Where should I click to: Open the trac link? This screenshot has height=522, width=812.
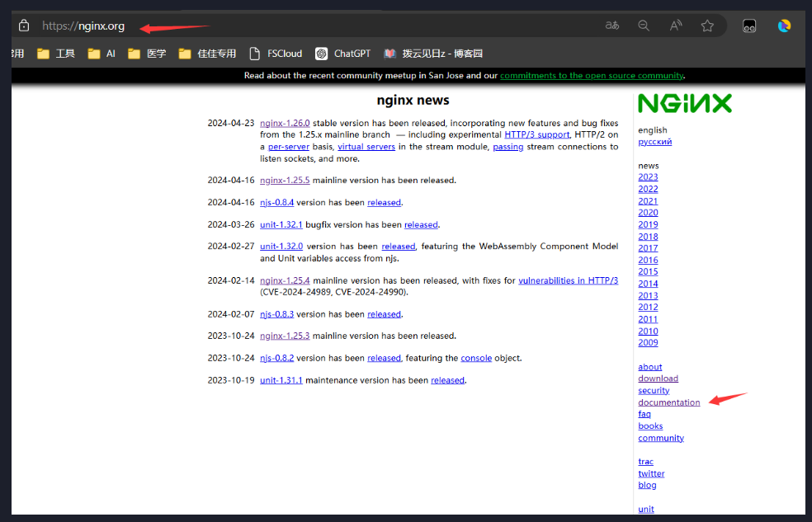click(646, 462)
